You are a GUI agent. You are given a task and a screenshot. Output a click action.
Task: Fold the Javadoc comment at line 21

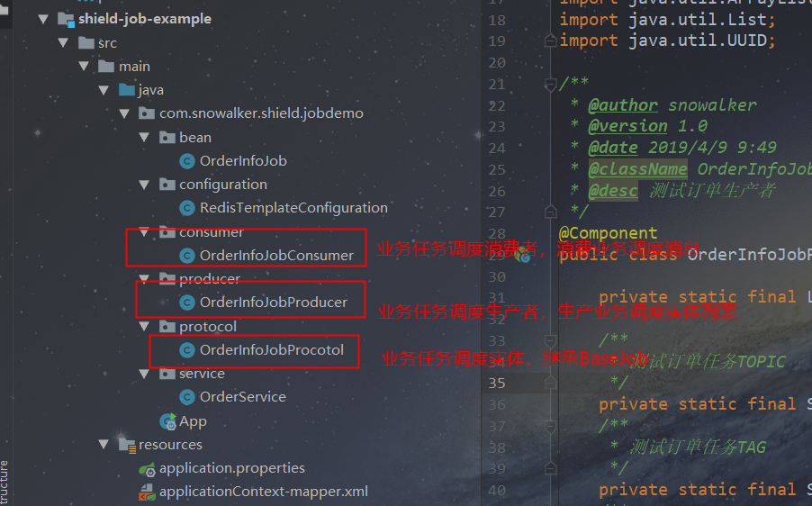pyautogui.click(x=550, y=84)
